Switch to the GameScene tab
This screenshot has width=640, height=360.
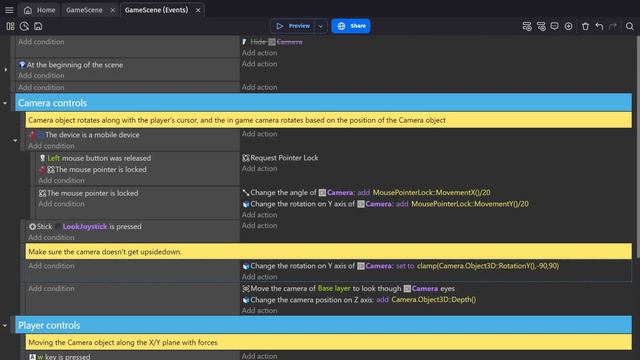coord(84,10)
